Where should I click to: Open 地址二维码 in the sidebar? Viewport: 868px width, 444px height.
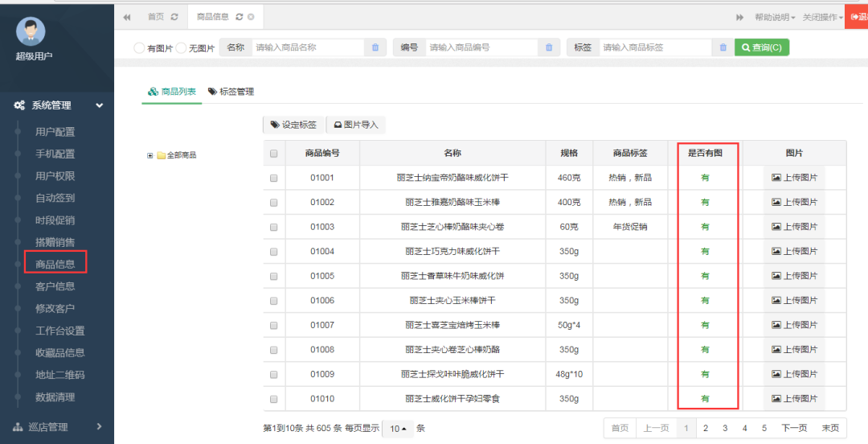(x=59, y=376)
